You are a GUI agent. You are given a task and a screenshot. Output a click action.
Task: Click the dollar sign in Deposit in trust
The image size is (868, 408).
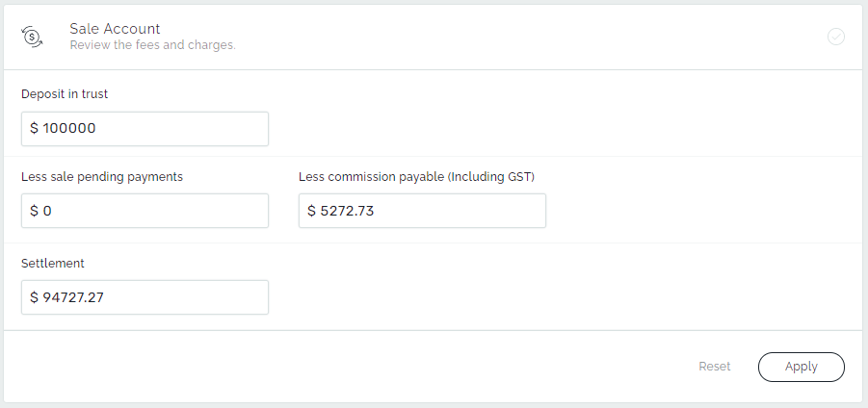click(35, 129)
